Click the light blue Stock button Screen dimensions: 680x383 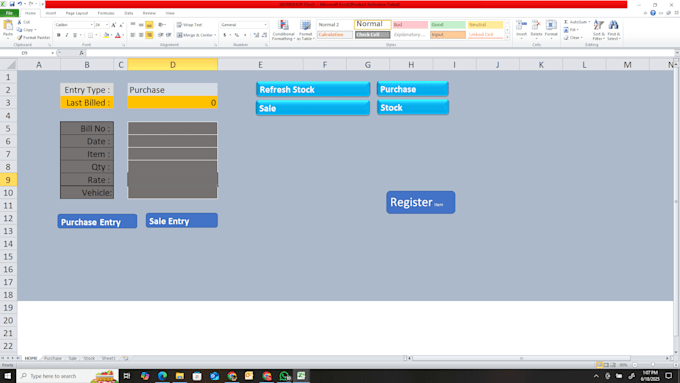click(413, 108)
